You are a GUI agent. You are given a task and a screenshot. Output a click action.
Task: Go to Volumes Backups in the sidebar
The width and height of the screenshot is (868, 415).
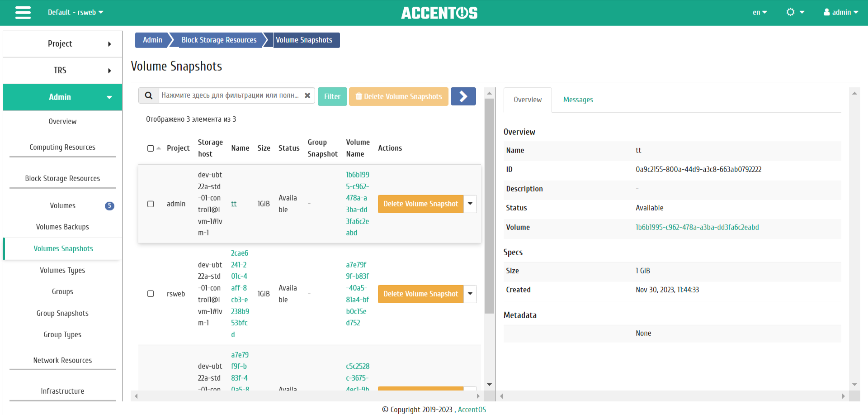pos(63,227)
